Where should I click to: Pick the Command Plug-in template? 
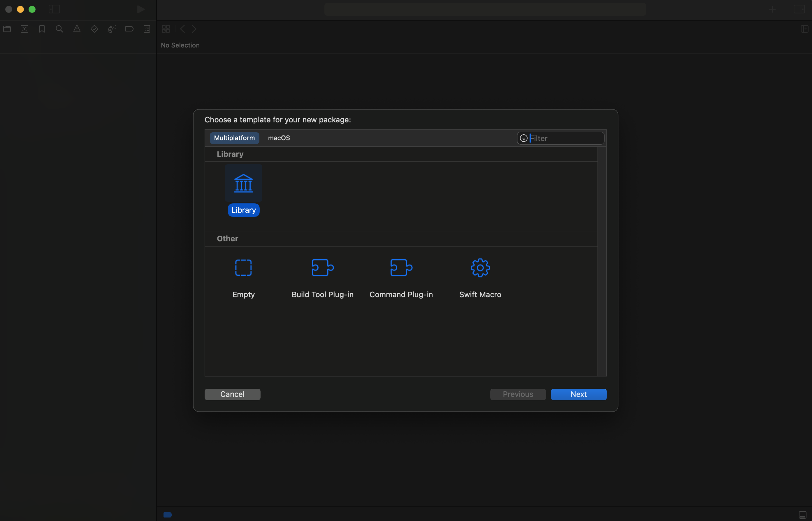(x=401, y=267)
